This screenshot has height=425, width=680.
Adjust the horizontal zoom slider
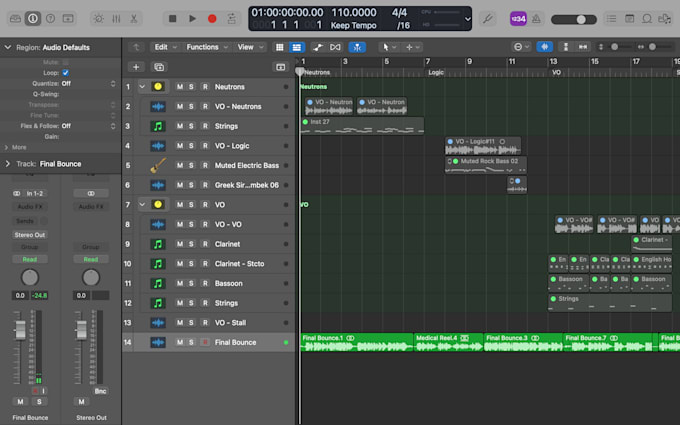point(653,47)
